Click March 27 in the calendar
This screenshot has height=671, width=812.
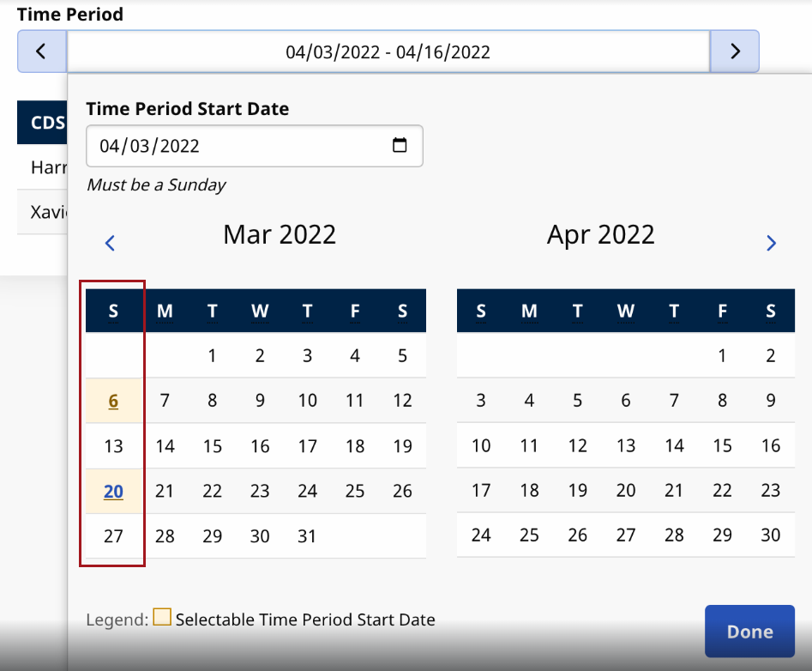pos(113,537)
